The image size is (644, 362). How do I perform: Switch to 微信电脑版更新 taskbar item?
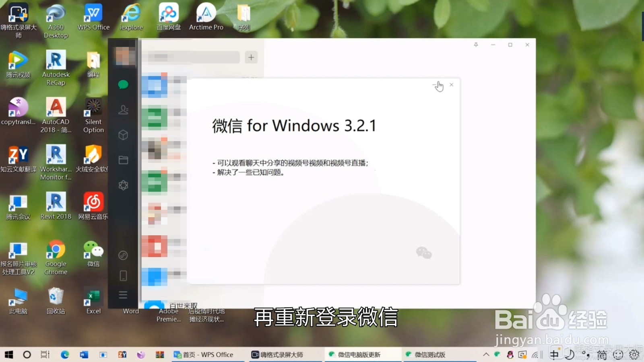tap(363, 355)
